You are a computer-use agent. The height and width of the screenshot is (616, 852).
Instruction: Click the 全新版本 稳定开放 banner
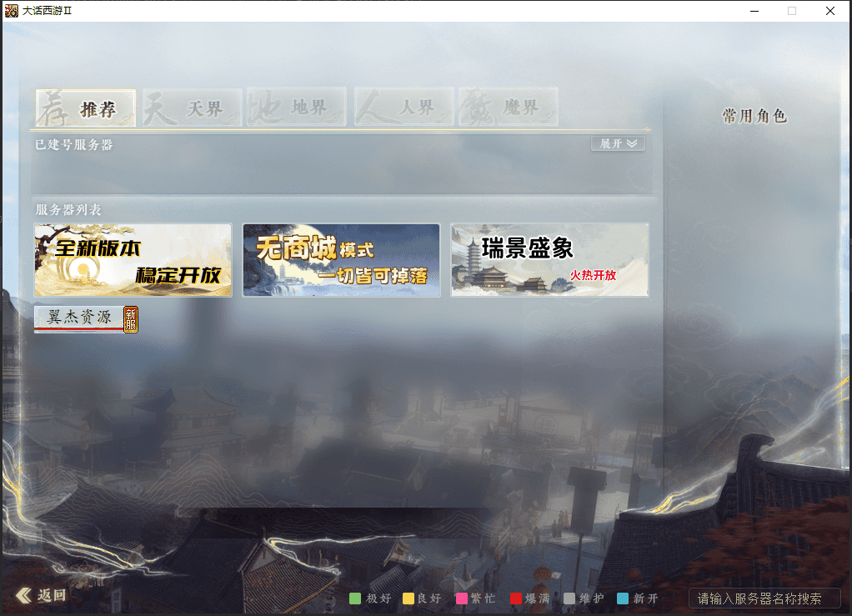pos(133,260)
